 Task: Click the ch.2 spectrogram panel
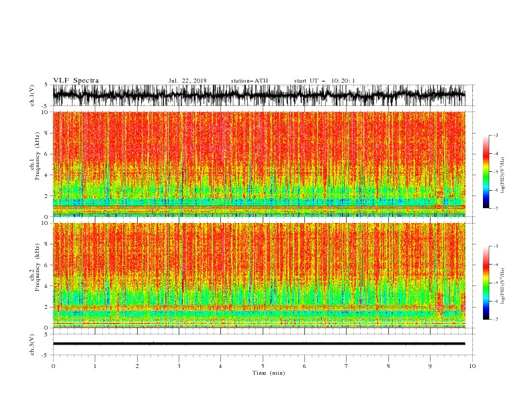(259, 275)
